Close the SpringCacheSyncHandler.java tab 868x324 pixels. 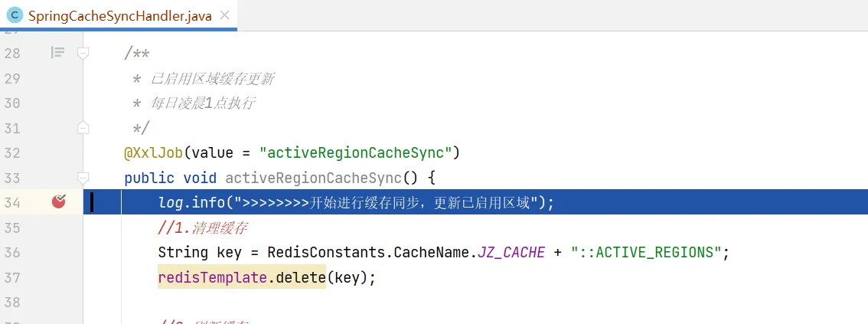coord(225,15)
